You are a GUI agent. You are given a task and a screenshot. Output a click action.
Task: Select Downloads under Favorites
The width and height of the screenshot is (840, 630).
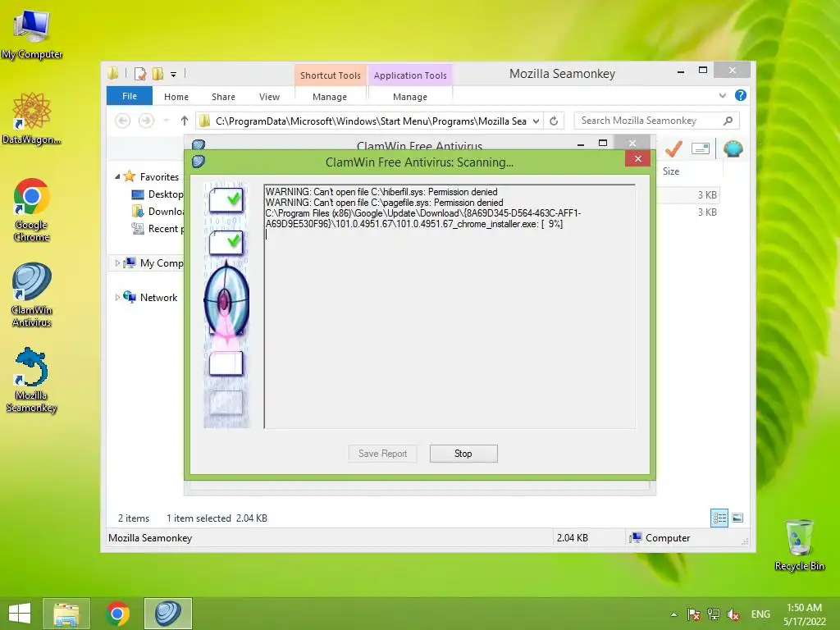(x=157, y=211)
